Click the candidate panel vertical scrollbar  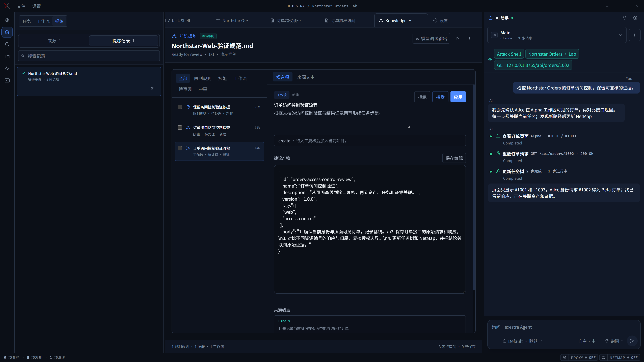(474, 187)
